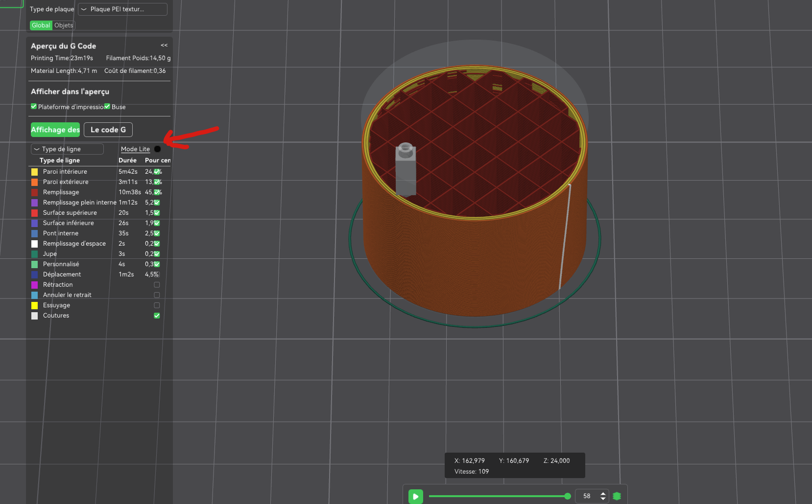Viewport: 812px width, 504px height.
Task: Toggle the Buse display checkbox
Action: (107, 106)
